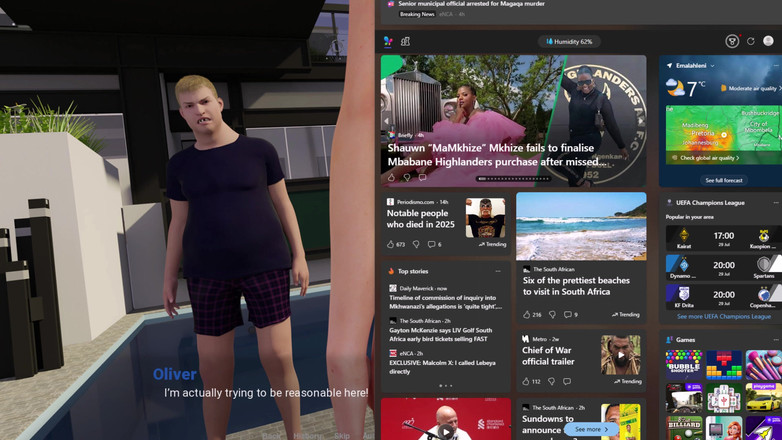Launch the Mahjong tiles game
The height and width of the screenshot is (440, 782).
coord(724,398)
